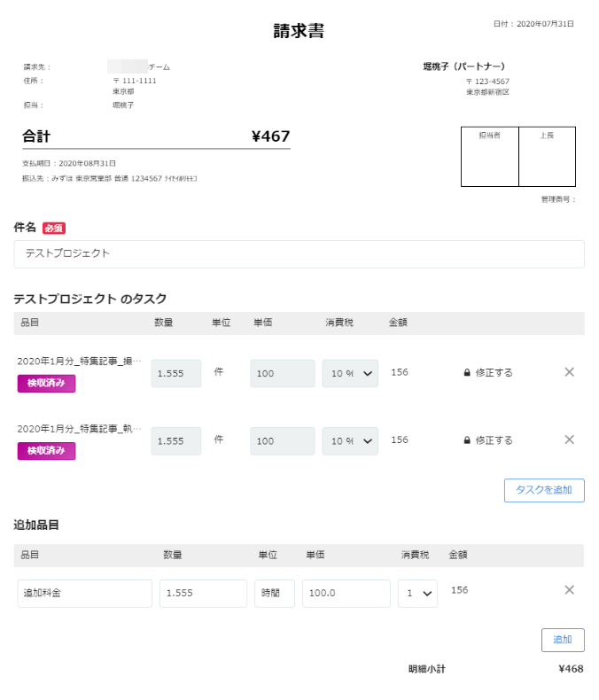Click the 追加料金 item name field
Image resolution: width=599 pixels, height=700 pixels.
[x=85, y=594]
